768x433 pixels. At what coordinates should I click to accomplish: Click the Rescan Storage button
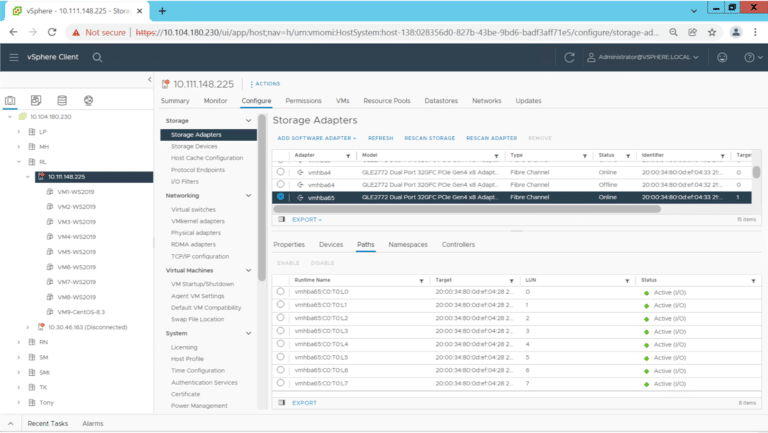pos(430,138)
